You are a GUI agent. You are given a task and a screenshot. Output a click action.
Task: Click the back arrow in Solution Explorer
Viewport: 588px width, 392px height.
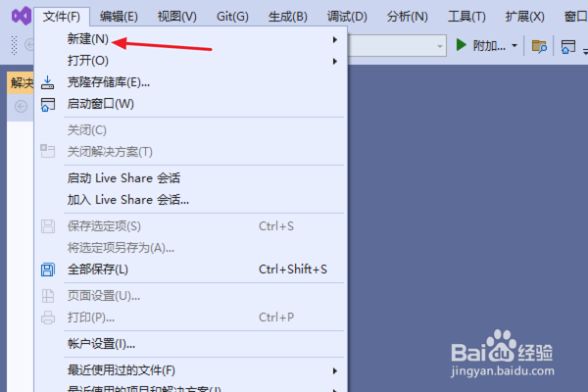(x=21, y=106)
